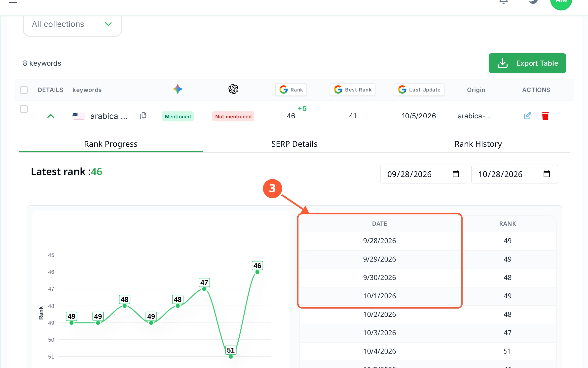Edit the arabica keyword with pencil icon

527,116
